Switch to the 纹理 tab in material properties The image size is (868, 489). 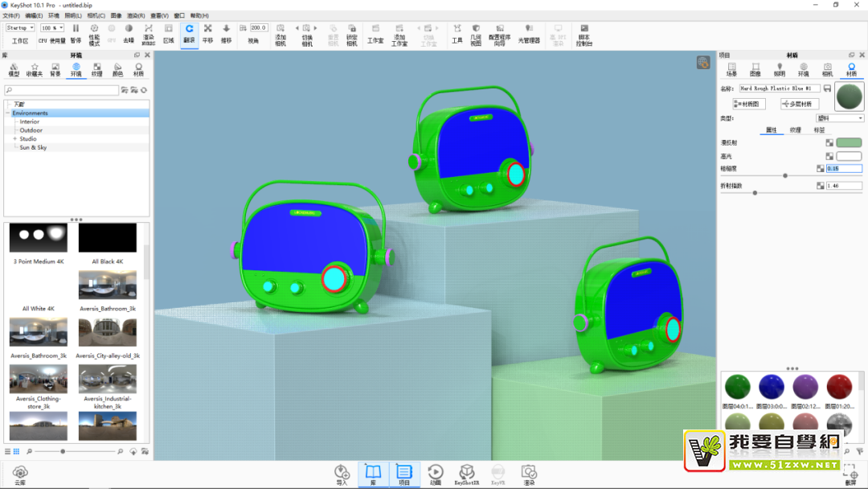(x=795, y=129)
